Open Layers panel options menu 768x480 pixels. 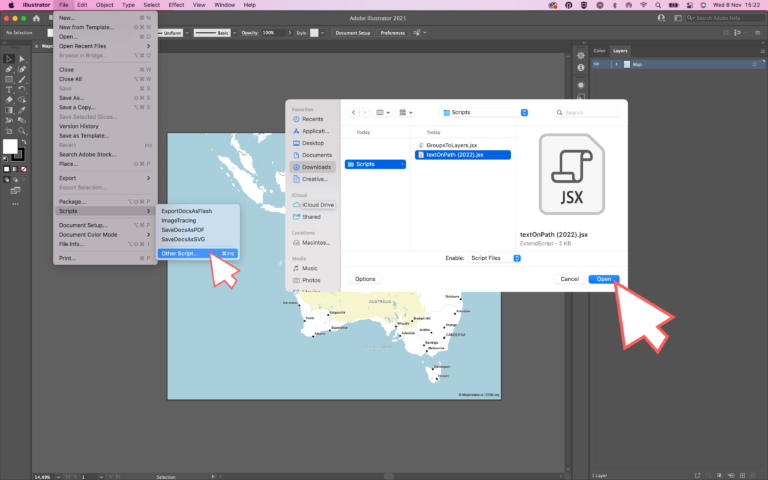point(762,51)
